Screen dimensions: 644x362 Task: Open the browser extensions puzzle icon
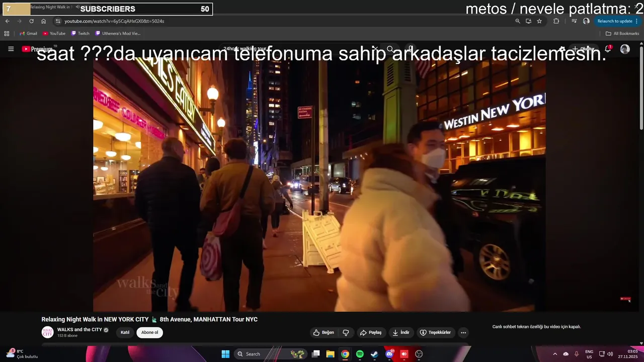[556, 21]
